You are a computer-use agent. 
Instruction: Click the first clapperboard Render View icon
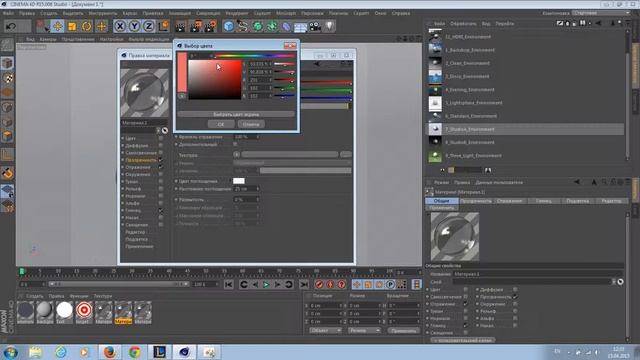(x=180, y=27)
